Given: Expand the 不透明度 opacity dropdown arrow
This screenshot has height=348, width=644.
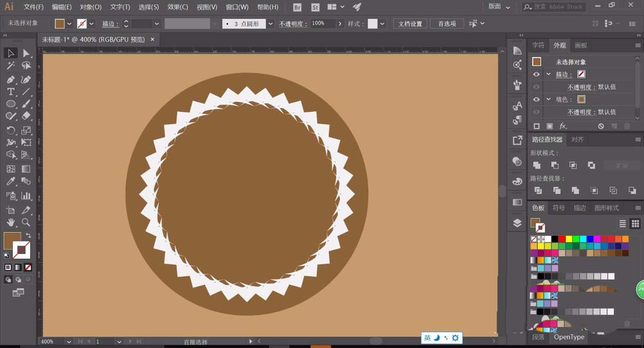Looking at the screenshot, I should click(339, 24).
